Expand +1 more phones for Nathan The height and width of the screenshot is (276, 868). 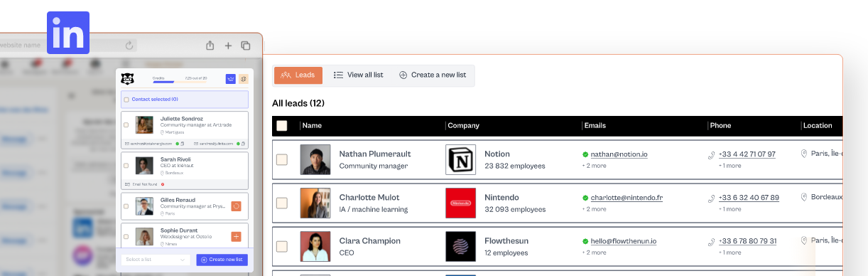[729, 166]
